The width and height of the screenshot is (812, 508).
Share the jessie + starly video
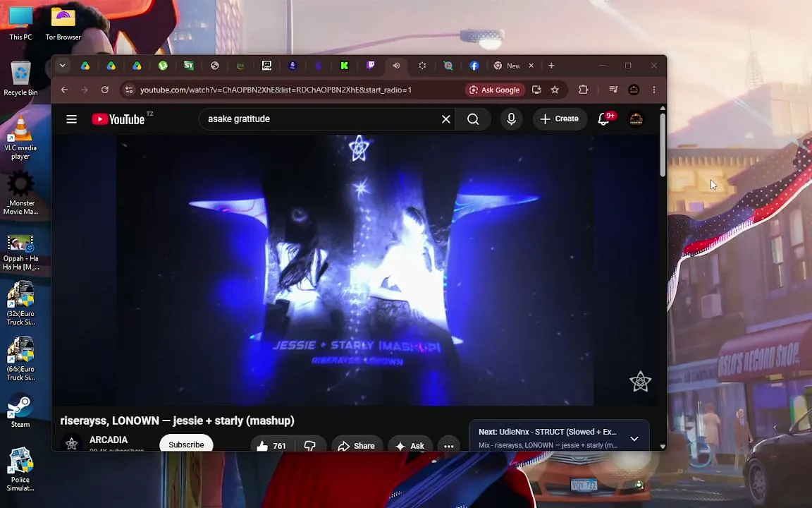[x=356, y=445]
